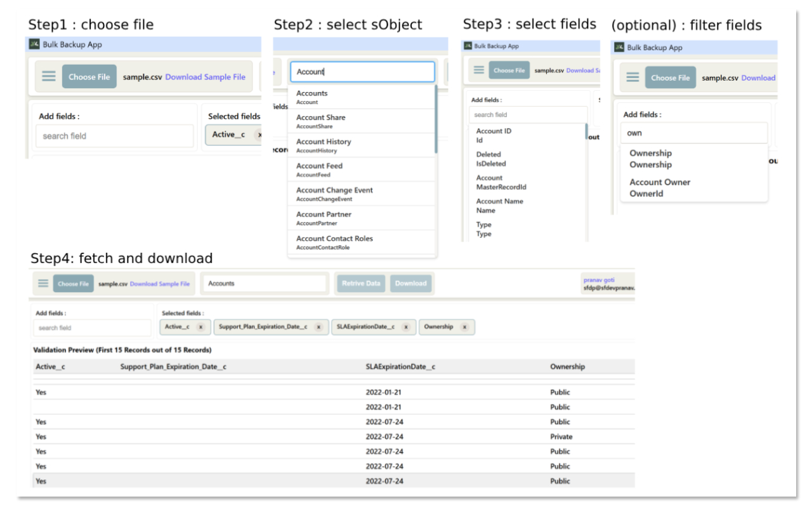Image resolution: width=812 pixels, height=508 pixels.
Task: Focus the search field in Step4 panel
Action: point(93,328)
